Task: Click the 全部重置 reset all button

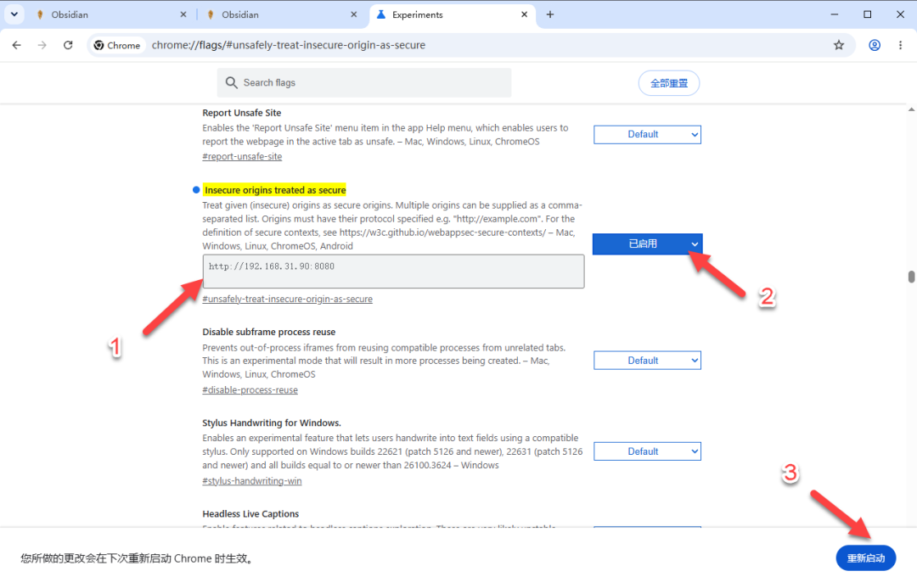Action: [x=668, y=83]
